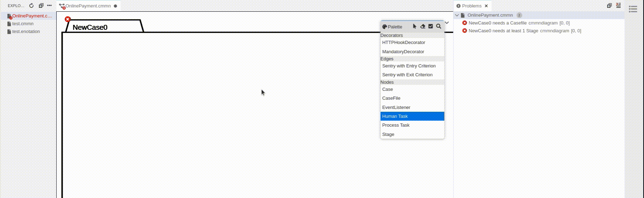Click the Palette search magnifier icon
Screen dimensions: 644x198
coord(439,26)
